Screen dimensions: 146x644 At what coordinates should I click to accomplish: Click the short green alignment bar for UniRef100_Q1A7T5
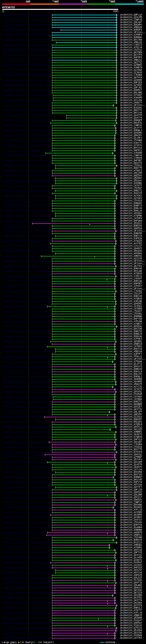(x=92, y=115)
